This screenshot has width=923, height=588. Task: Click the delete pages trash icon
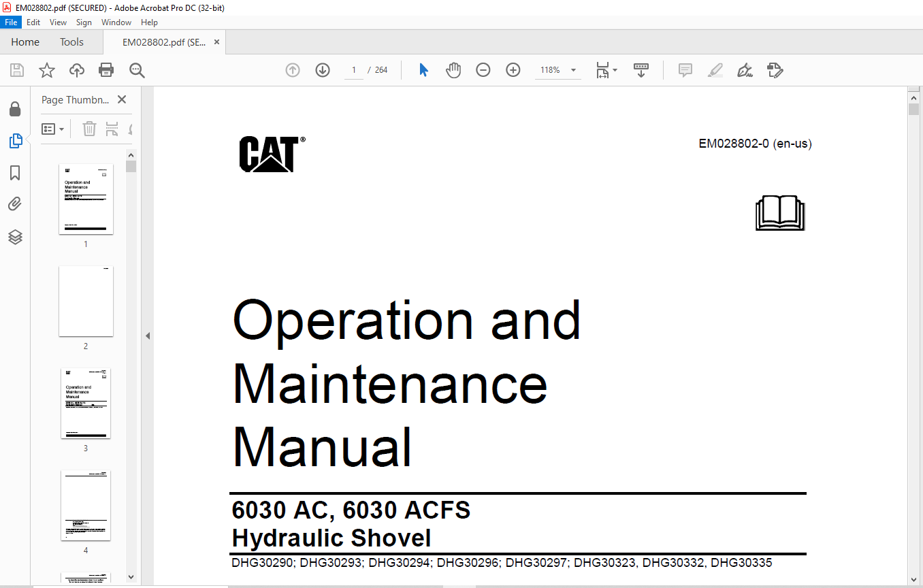[89, 129]
